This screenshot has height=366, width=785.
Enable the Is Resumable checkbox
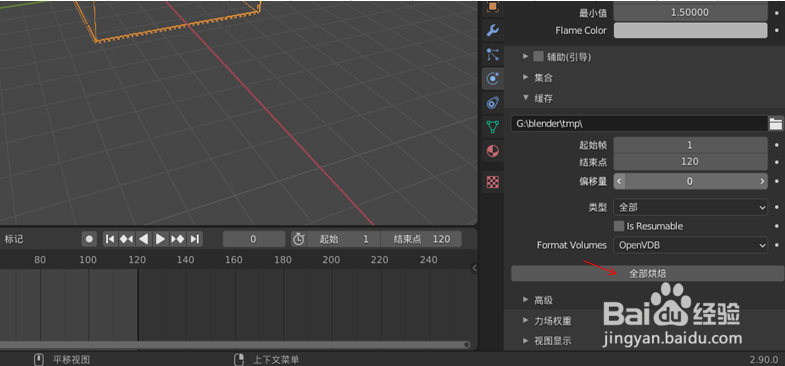(619, 226)
